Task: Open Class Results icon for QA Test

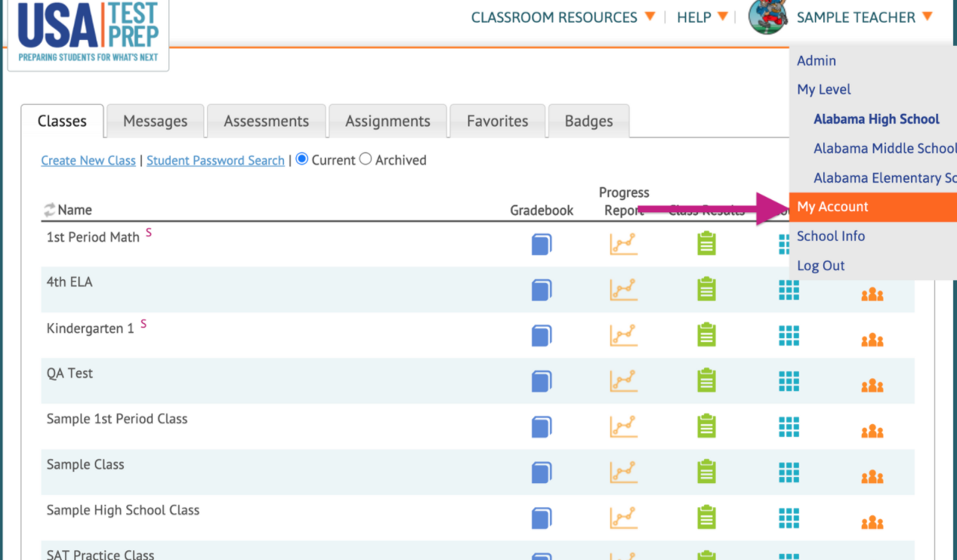Action: [706, 380]
